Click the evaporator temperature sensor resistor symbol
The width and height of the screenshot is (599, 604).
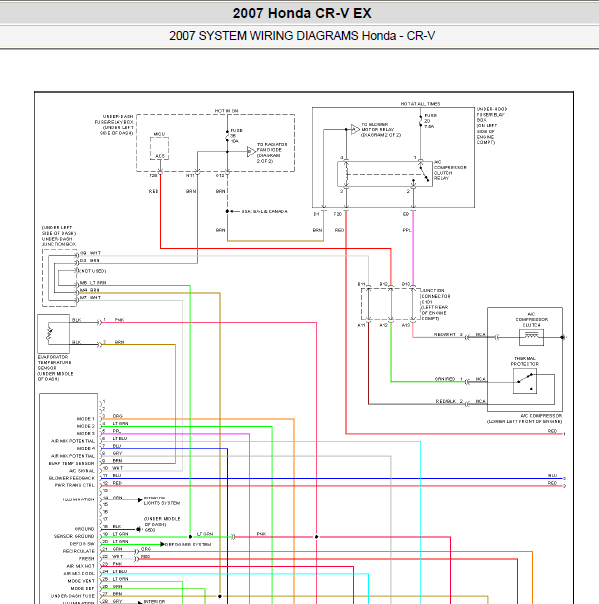pyautogui.click(x=49, y=333)
